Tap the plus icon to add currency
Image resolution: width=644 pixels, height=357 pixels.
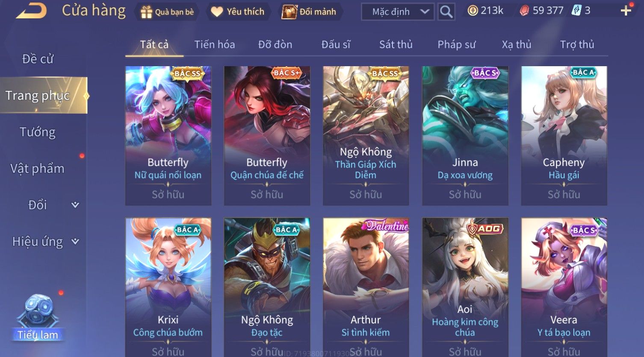626,11
